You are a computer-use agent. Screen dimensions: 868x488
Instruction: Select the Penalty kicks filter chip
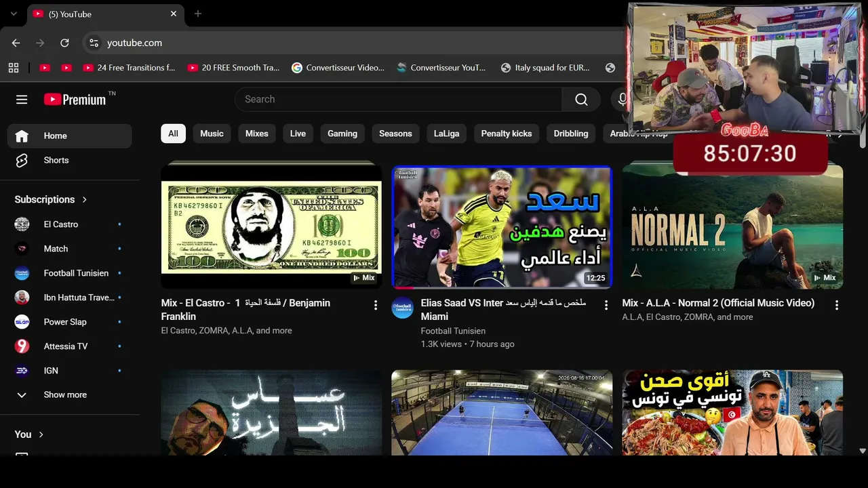507,134
